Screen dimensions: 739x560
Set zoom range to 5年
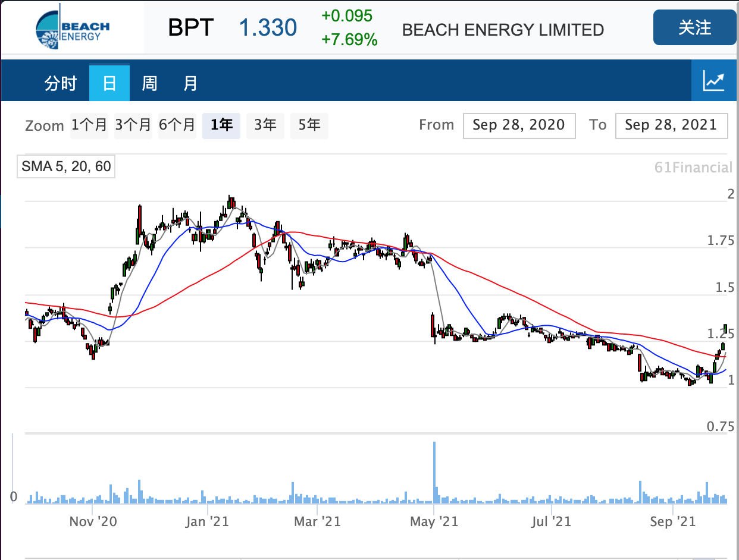309,125
